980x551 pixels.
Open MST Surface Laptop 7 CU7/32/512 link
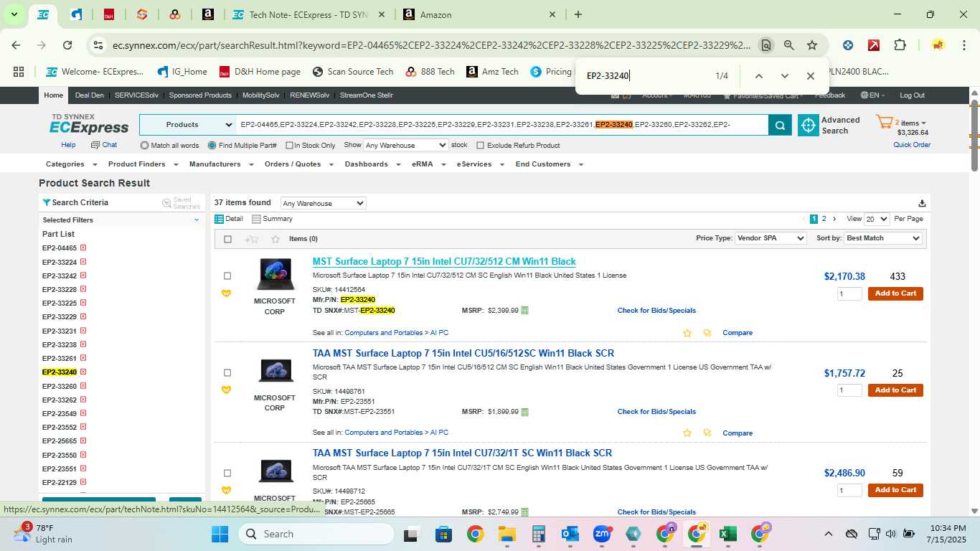444,262
